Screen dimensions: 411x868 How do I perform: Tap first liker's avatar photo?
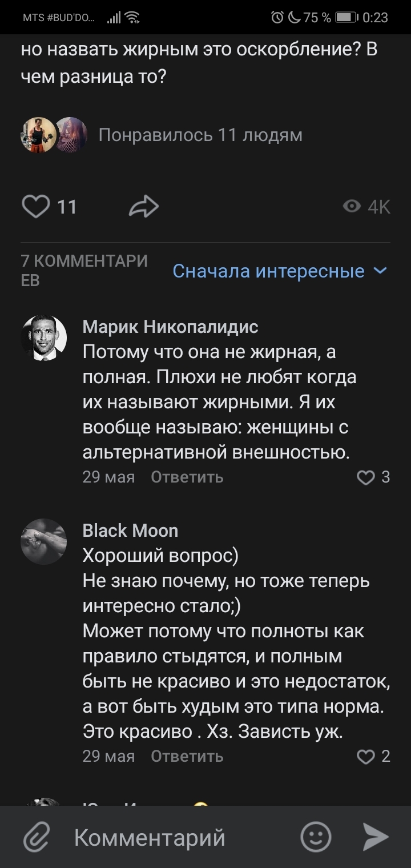pyautogui.click(x=38, y=135)
